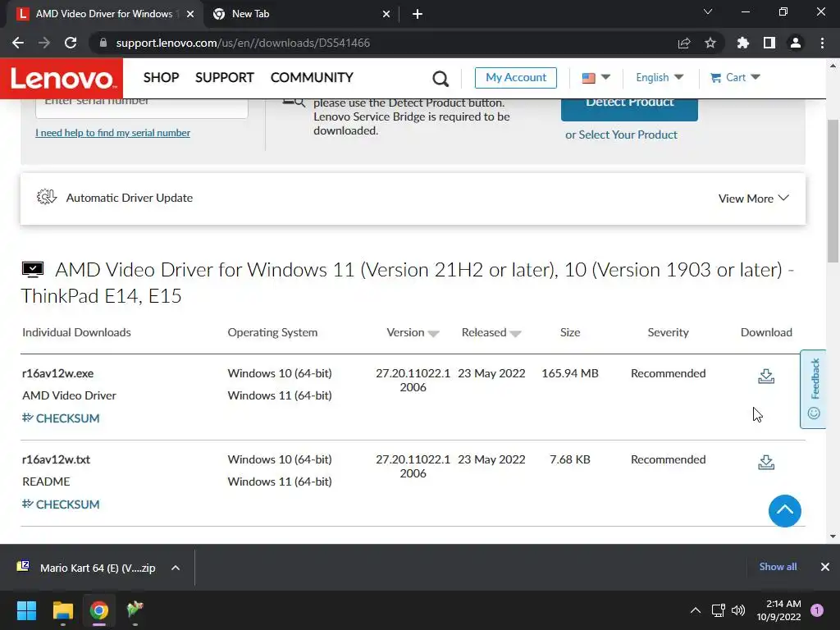This screenshot has width=840, height=630.
Task: Open I need help to find serial number link
Action: click(112, 133)
